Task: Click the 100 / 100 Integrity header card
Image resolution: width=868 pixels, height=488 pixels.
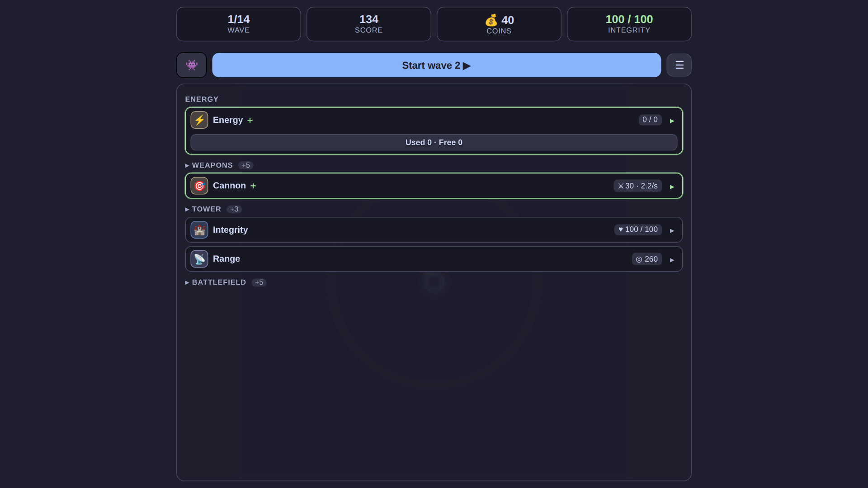Action: coord(629,24)
